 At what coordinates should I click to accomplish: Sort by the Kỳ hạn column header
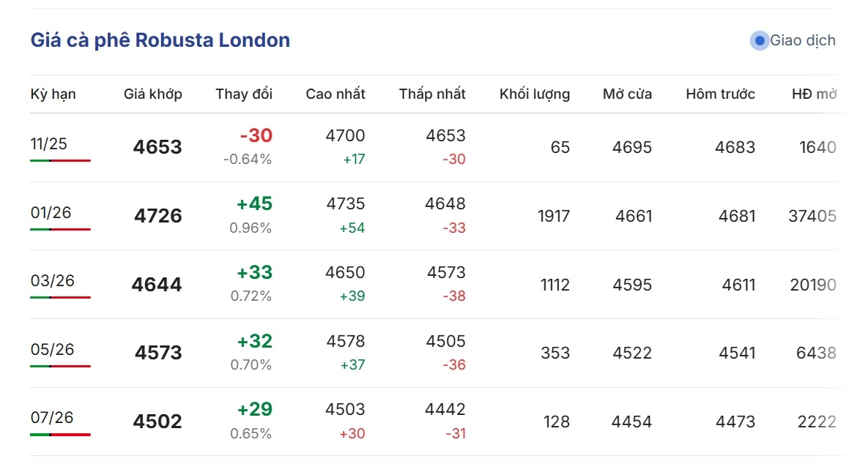click(53, 94)
